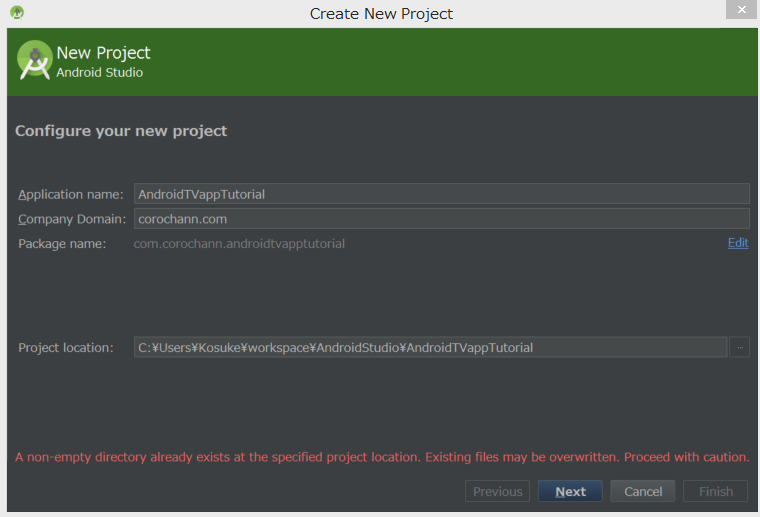This screenshot has height=517, width=760.
Task: Click the New Project header text
Action: click(103, 53)
